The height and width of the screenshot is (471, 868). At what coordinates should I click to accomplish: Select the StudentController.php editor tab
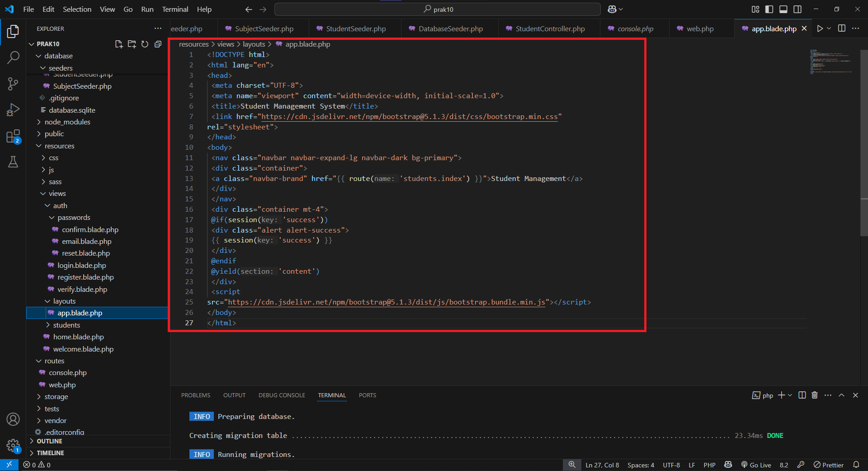(548, 28)
